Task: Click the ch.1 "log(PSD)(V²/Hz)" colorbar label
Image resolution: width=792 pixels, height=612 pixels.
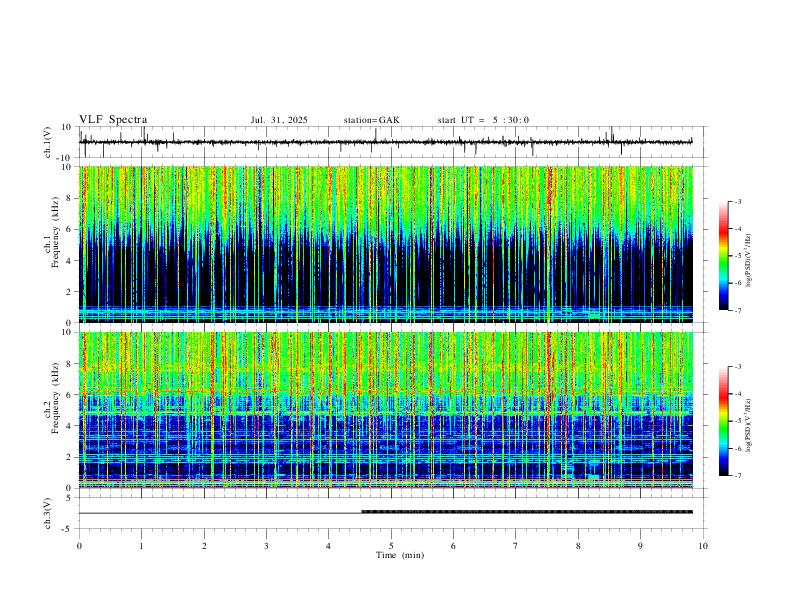Action: (x=749, y=261)
